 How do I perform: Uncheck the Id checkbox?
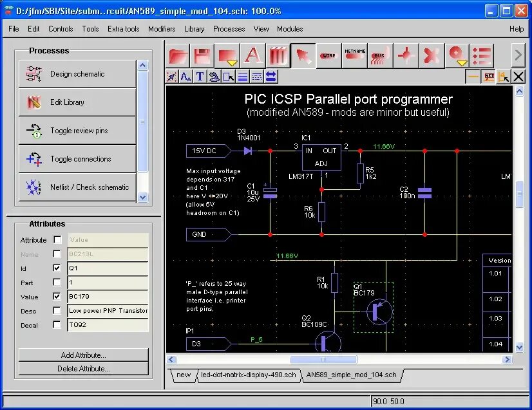pos(57,268)
